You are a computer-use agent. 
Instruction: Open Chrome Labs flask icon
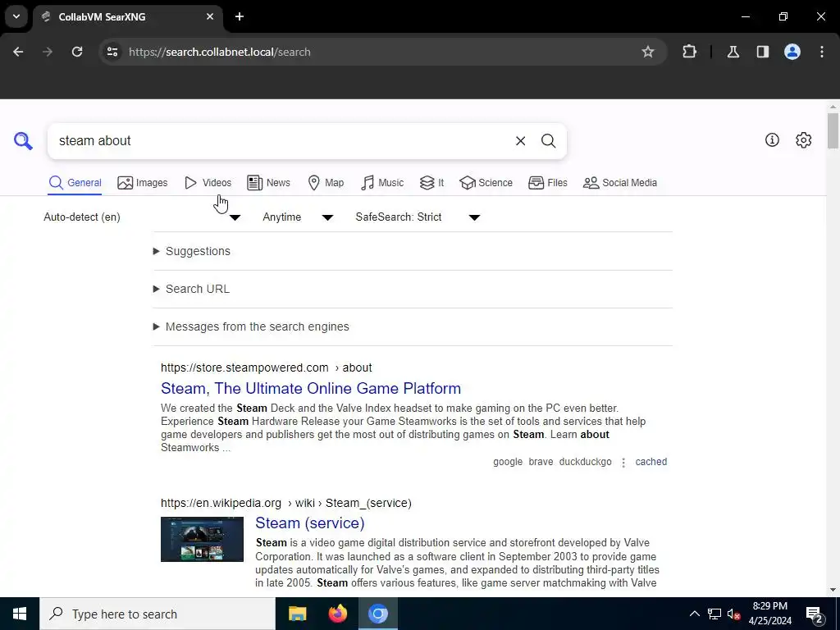733,52
